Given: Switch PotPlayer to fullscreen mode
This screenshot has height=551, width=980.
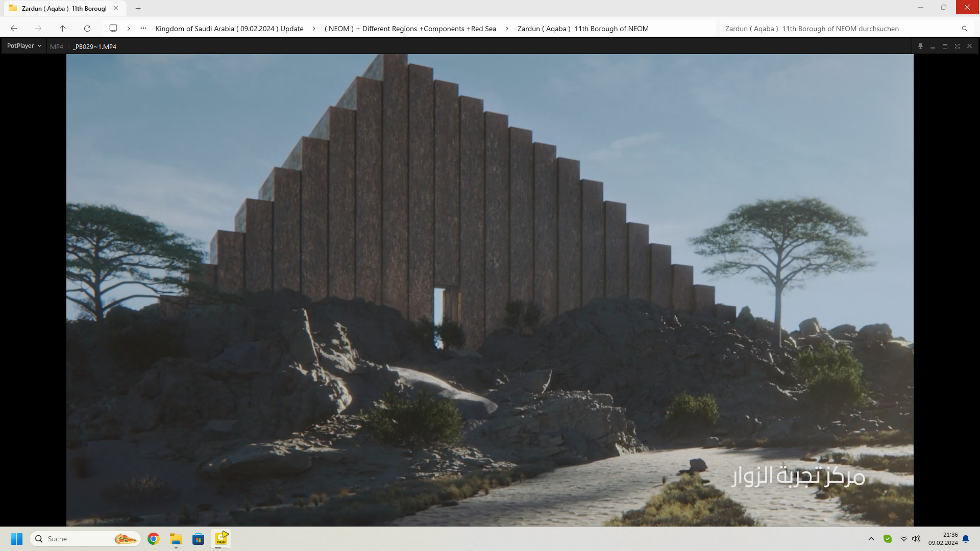Looking at the screenshot, I should pos(957,46).
